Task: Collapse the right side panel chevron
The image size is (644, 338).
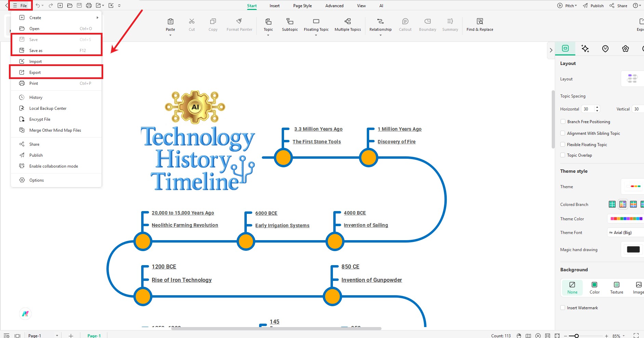Action: [551, 50]
